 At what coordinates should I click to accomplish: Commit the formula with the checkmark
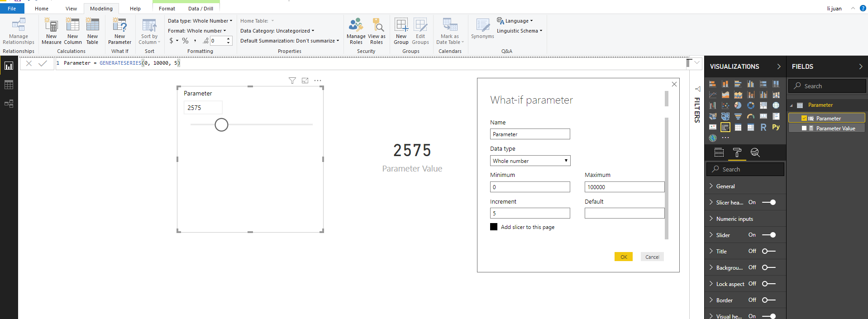click(43, 63)
